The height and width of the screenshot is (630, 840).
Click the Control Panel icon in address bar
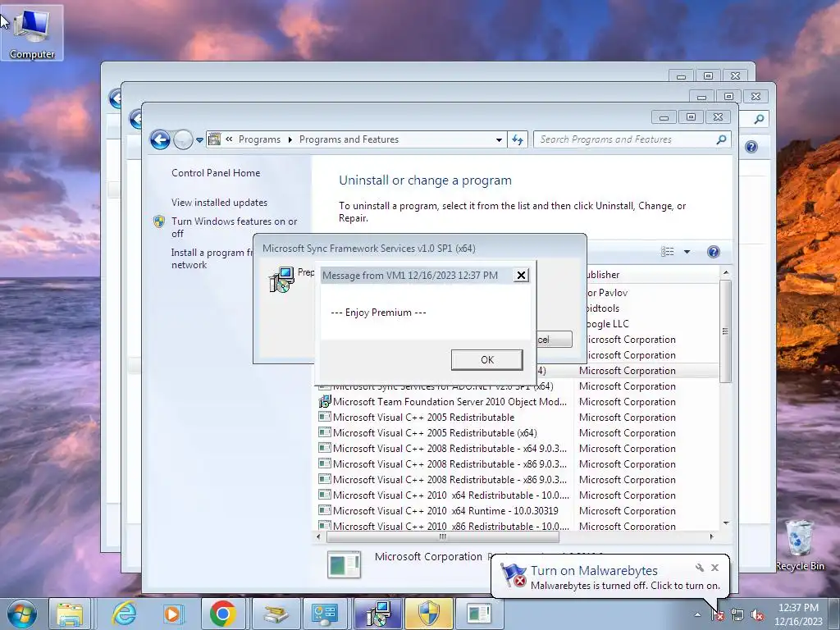pyautogui.click(x=214, y=139)
